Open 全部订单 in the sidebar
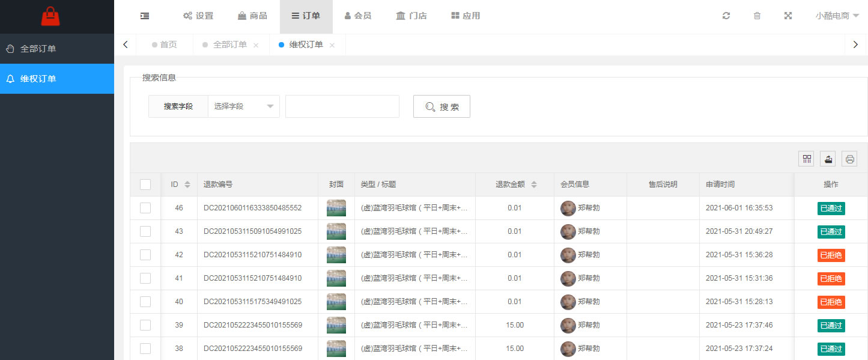868x360 pixels. [x=57, y=49]
